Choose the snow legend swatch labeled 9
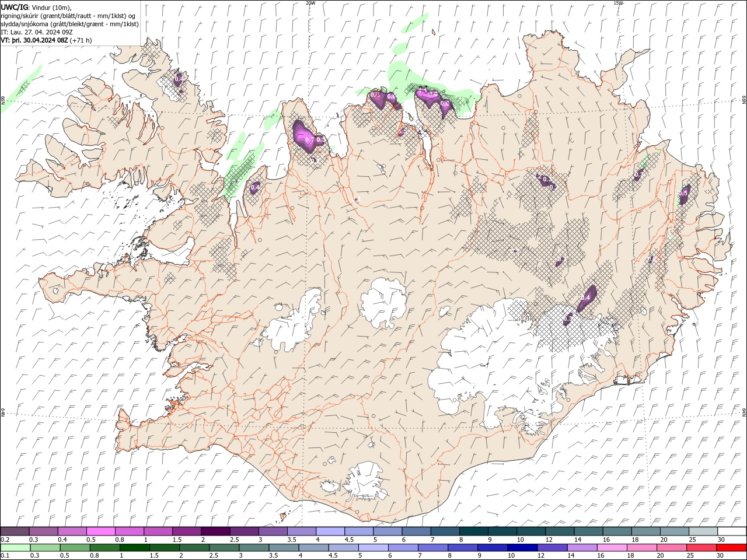 501,531
